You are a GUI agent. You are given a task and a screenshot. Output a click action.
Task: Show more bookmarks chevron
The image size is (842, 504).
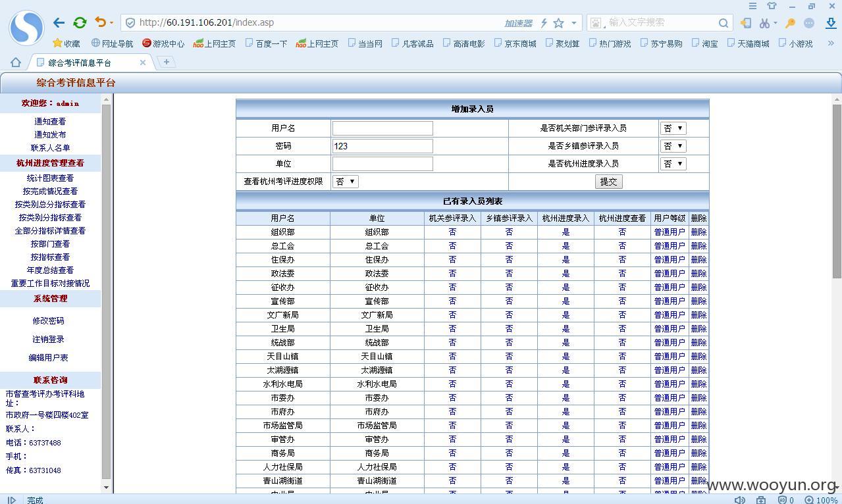pyautogui.click(x=831, y=43)
